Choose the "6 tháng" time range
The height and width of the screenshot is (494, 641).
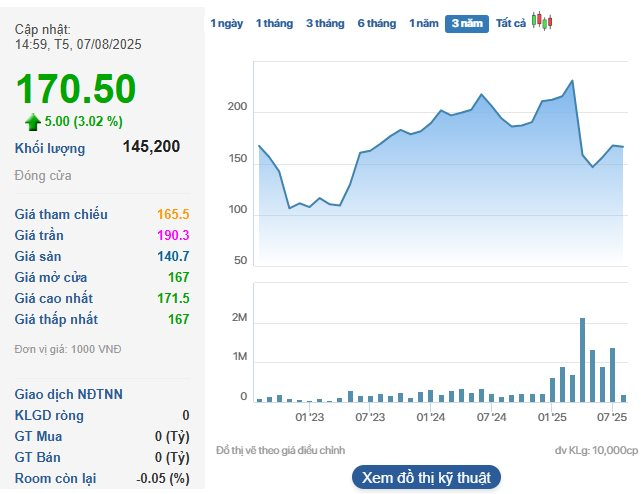[x=377, y=23]
